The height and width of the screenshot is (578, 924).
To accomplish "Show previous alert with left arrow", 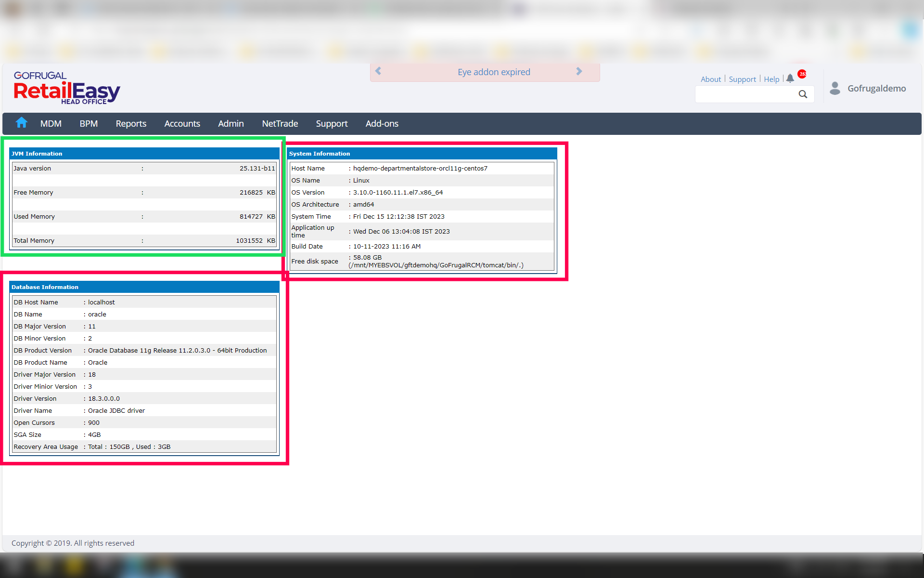I will (x=378, y=71).
